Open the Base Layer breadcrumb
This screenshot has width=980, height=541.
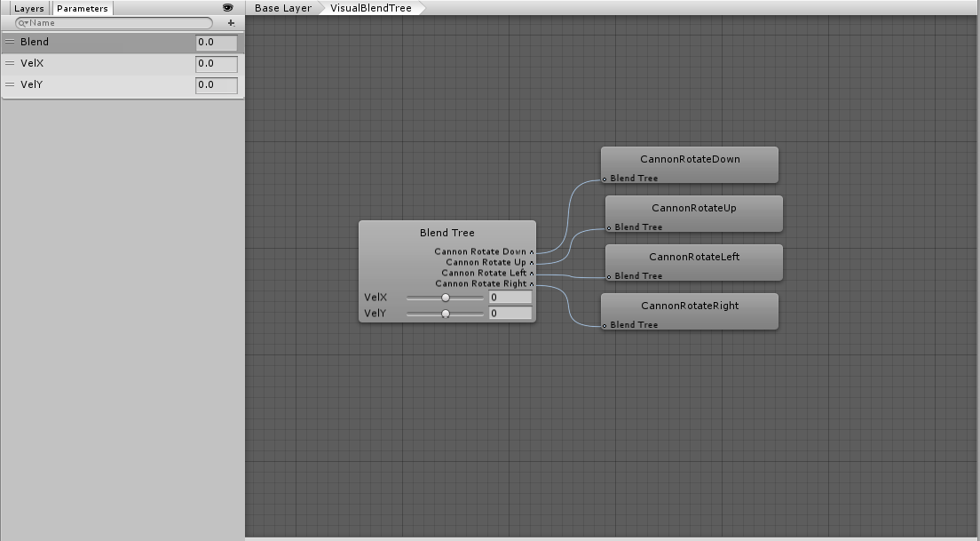coord(281,7)
